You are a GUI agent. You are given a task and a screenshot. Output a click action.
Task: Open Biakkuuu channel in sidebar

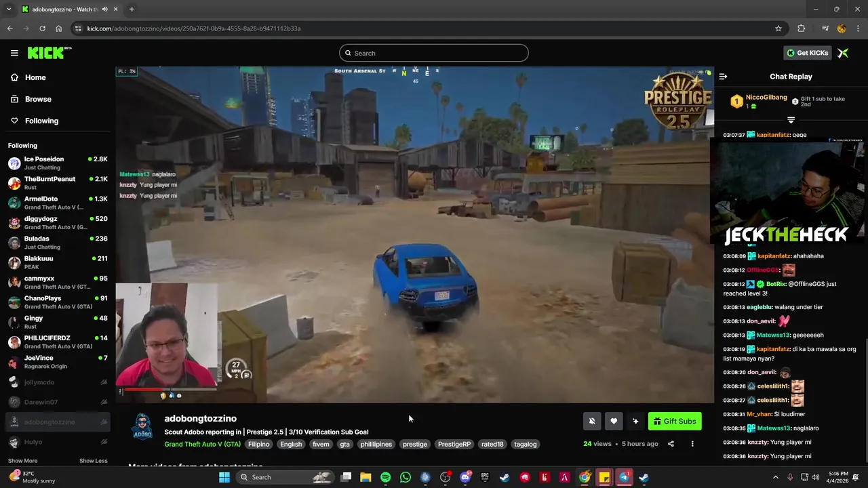tap(58, 262)
